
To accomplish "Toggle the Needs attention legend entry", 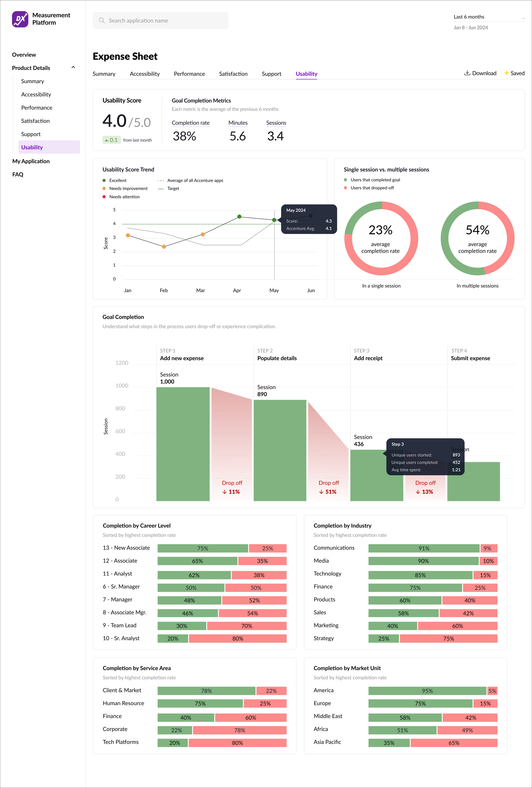I will pyautogui.click(x=124, y=197).
